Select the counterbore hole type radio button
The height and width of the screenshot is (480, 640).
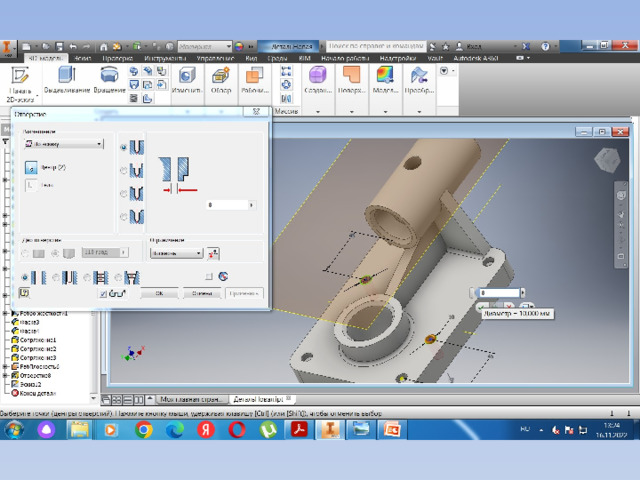123,170
